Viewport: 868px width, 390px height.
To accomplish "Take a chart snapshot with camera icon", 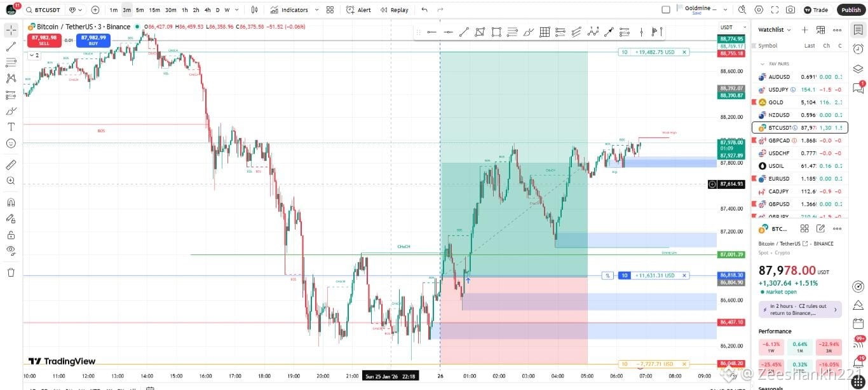I will click(790, 10).
